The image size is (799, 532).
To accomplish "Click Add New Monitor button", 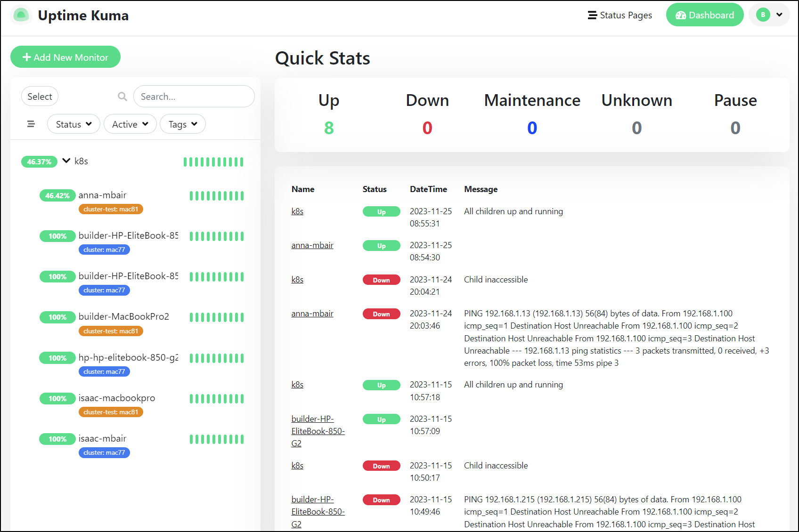I will 65,57.
